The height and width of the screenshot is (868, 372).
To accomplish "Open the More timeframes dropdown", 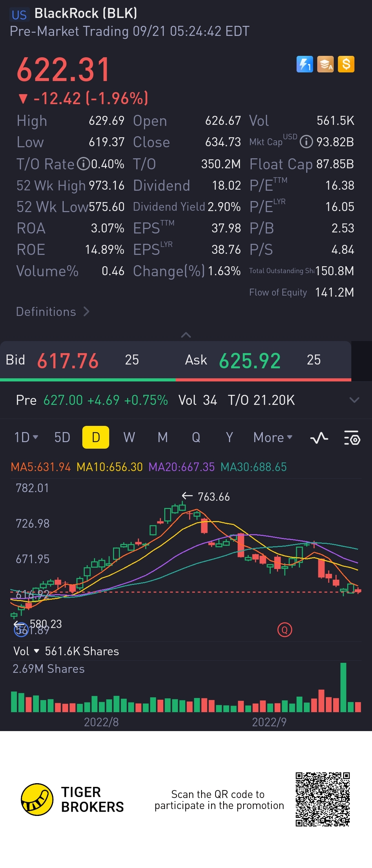I will pyautogui.click(x=273, y=437).
